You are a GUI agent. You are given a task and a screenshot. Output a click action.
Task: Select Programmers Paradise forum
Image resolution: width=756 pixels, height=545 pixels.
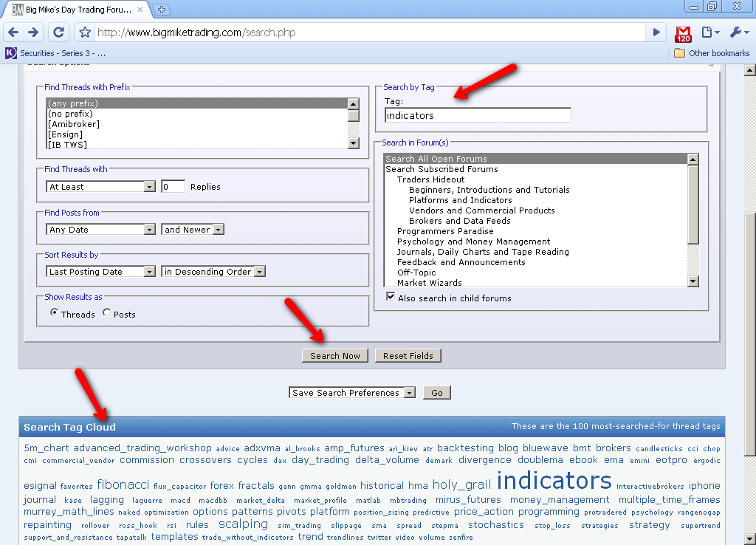[536, 231]
